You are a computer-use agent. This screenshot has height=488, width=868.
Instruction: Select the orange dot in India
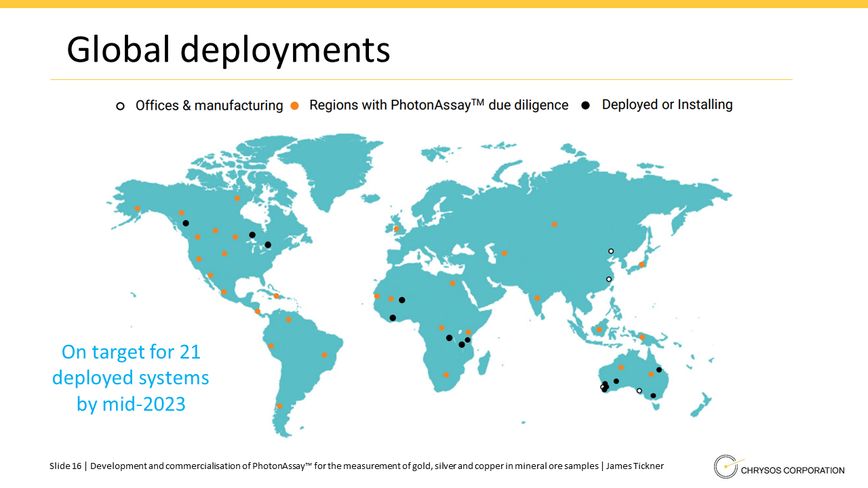537,298
